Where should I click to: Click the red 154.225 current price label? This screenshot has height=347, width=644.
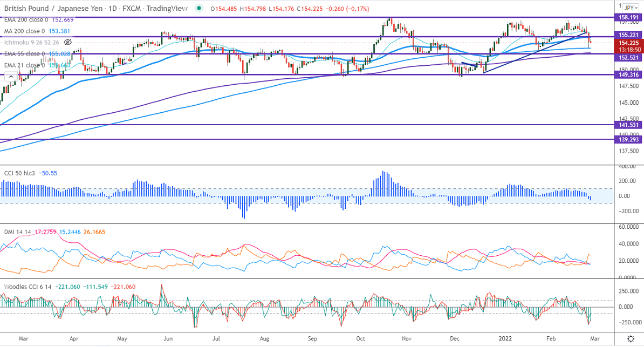pos(629,43)
